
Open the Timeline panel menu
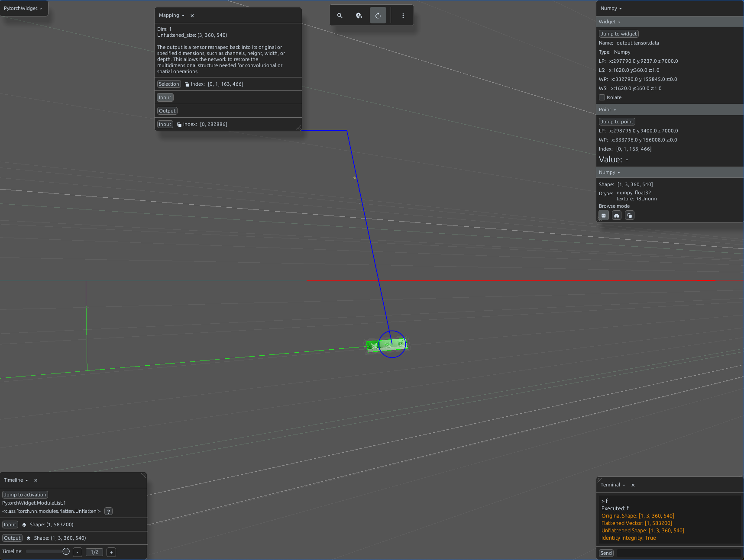16,480
